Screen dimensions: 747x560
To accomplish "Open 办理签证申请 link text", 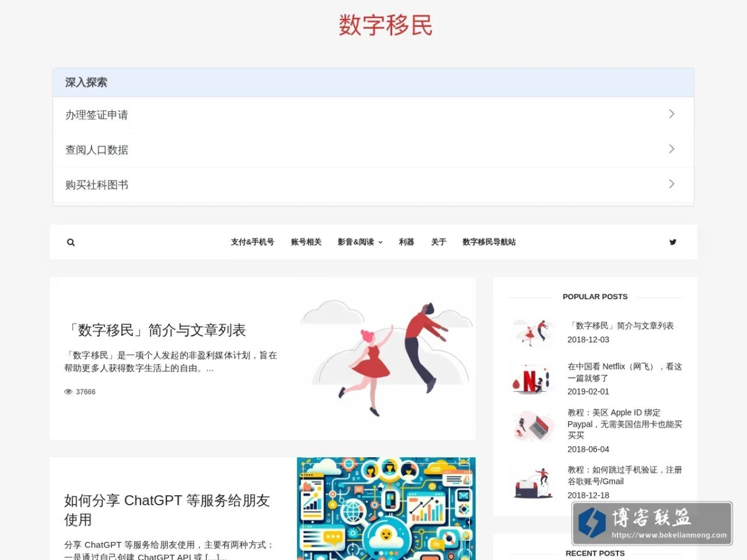I will pyautogui.click(x=96, y=115).
